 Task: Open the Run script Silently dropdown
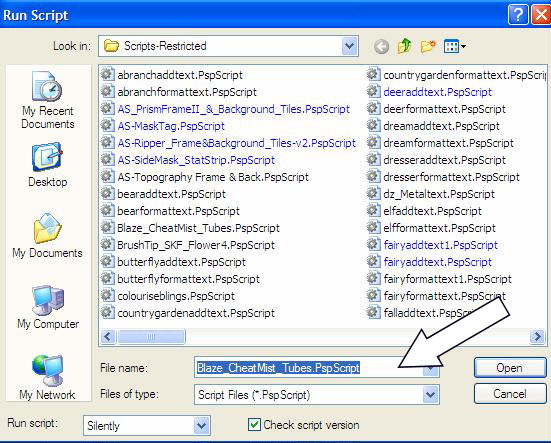point(201,426)
